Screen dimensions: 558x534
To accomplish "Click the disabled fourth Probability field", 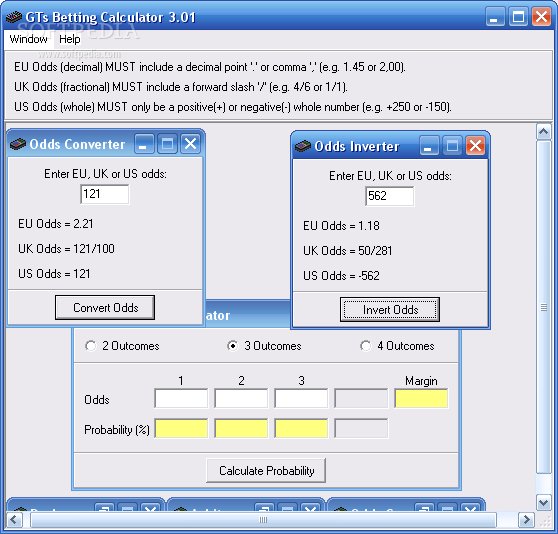I will click(361, 428).
